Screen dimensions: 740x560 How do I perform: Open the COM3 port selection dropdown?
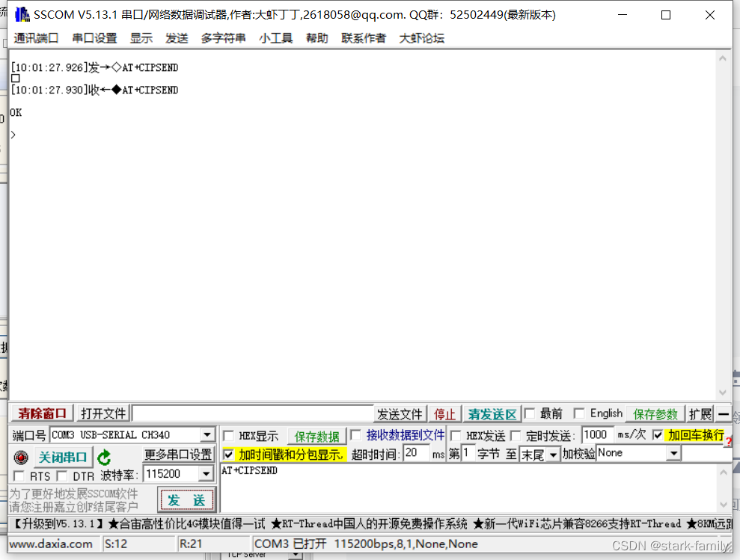pyautogui.click(x=207, y=434)
